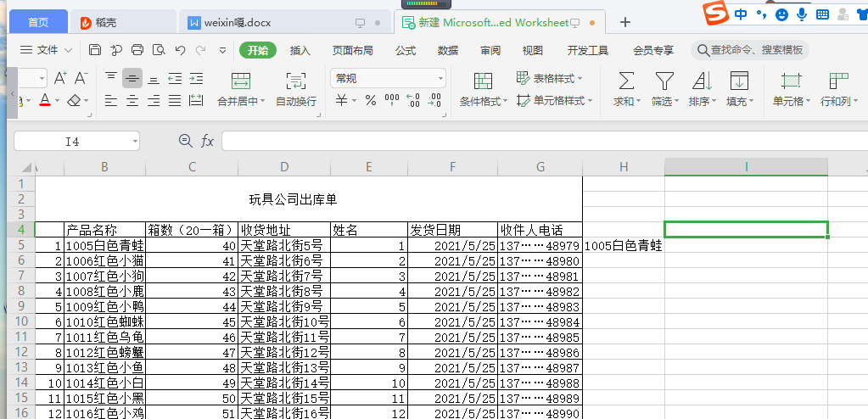Open 行和列 rows and columns button

point(838,90)
